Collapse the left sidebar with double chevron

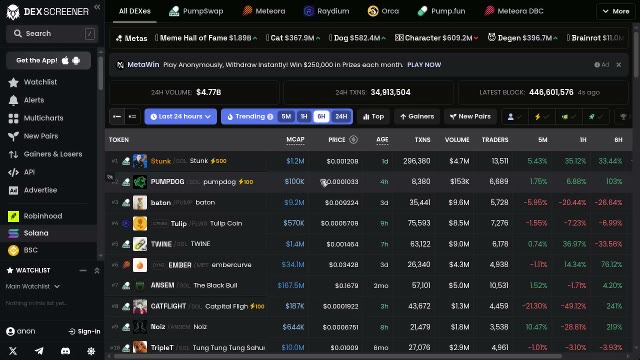tap(97, 7)
